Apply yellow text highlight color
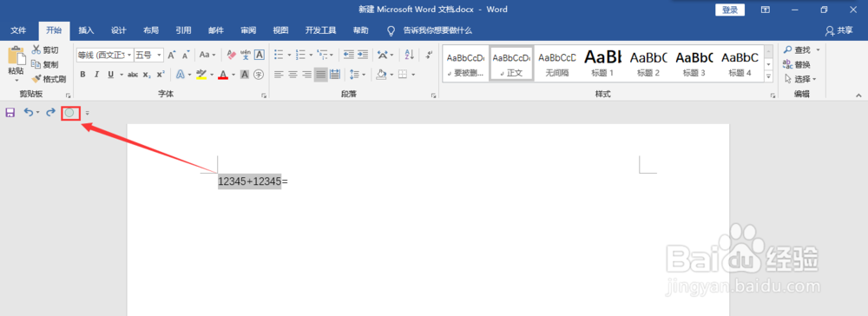 pyautogui.click(x=201, y=74)
